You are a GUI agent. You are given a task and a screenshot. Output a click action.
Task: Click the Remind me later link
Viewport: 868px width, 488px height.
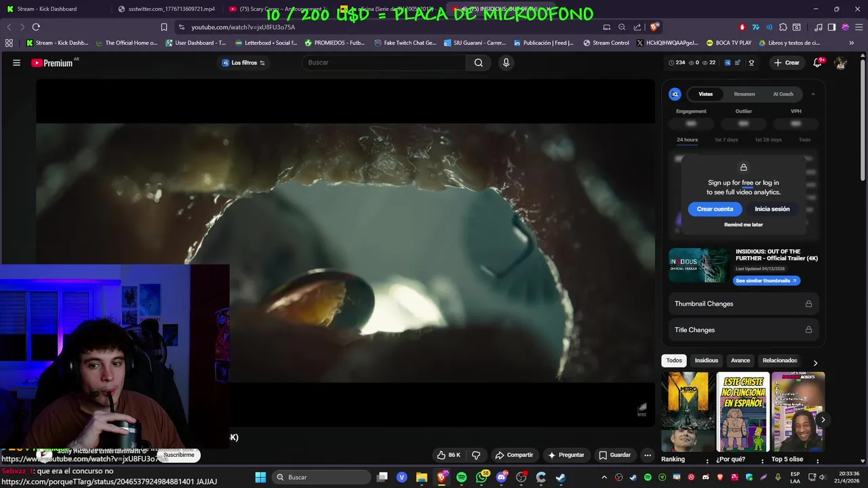(x=743, y=224)
